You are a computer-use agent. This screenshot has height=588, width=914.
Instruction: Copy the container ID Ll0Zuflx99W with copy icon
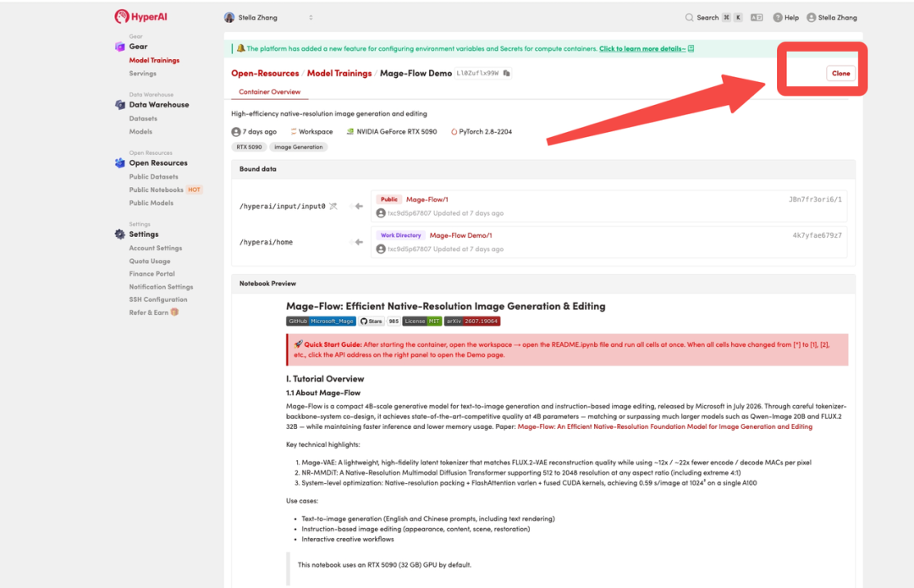507,73
